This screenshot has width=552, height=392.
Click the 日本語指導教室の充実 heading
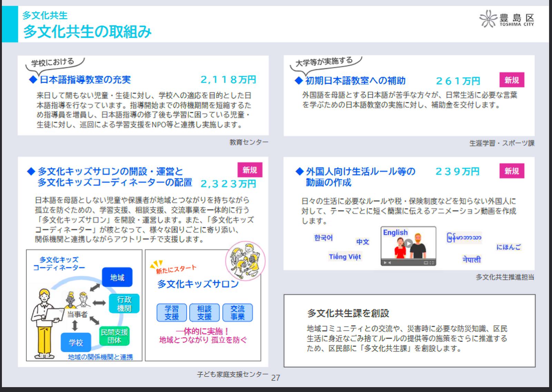point(85,80)
